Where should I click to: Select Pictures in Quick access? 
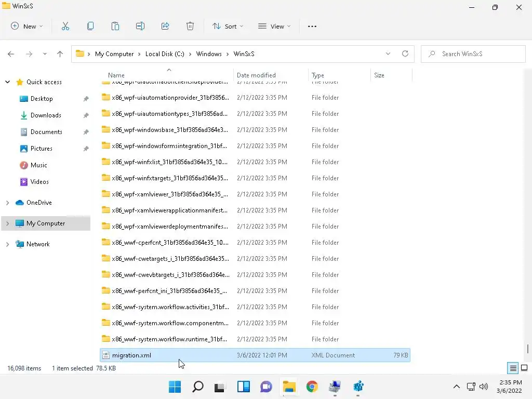(x=42, y=149)
